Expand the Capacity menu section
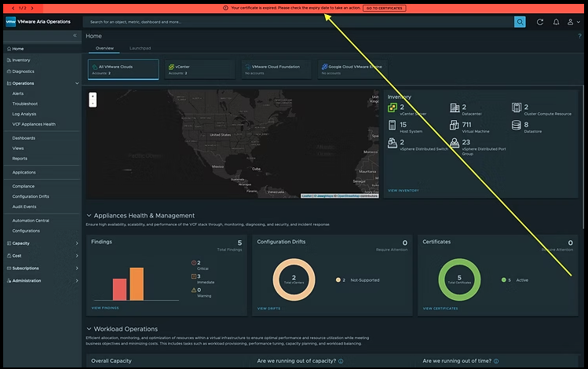The height and width of the screenshot is (369, 588). pos(76,243)
